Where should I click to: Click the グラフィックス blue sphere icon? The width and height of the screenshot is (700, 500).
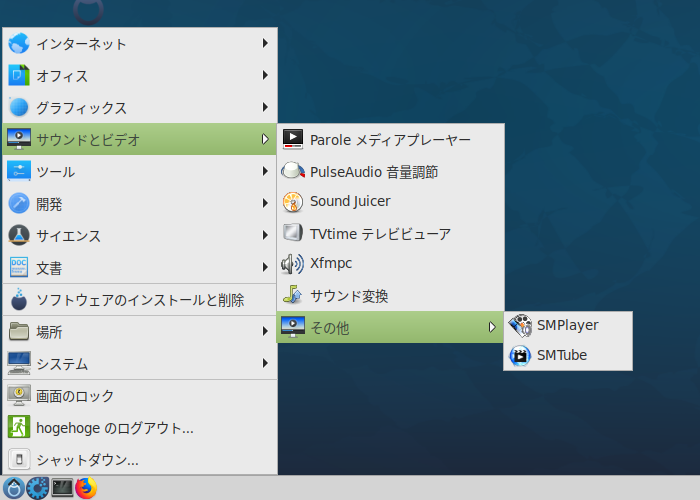19,108
